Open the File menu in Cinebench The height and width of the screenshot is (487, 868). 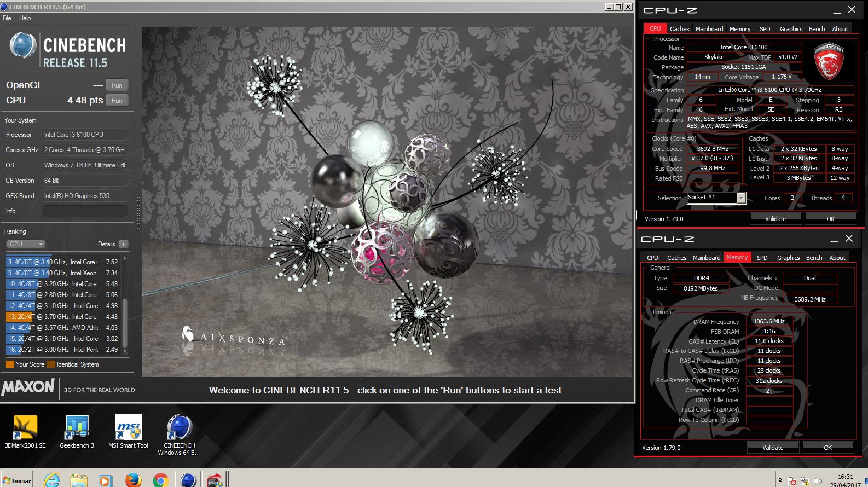pos(7,18)
